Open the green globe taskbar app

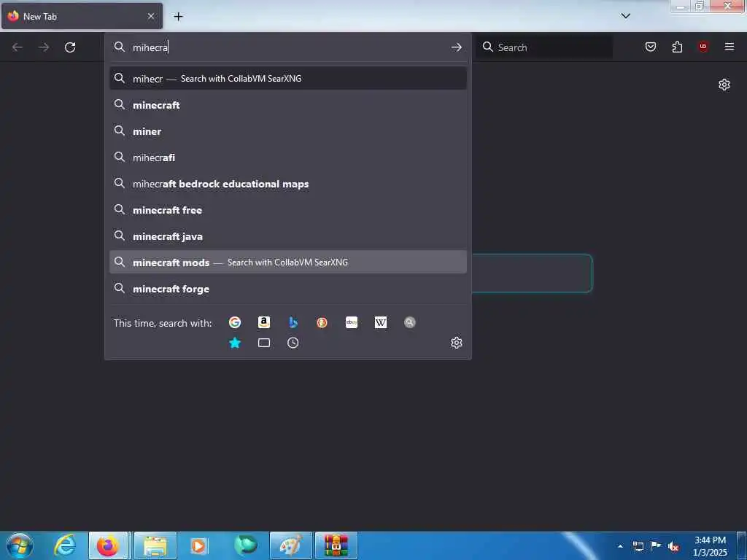point(245,545)
